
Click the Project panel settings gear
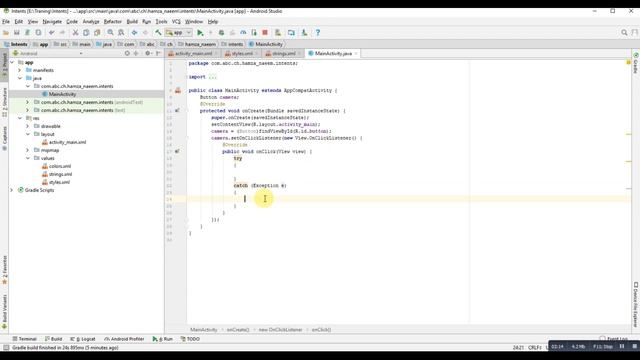[x=148, y=53]
